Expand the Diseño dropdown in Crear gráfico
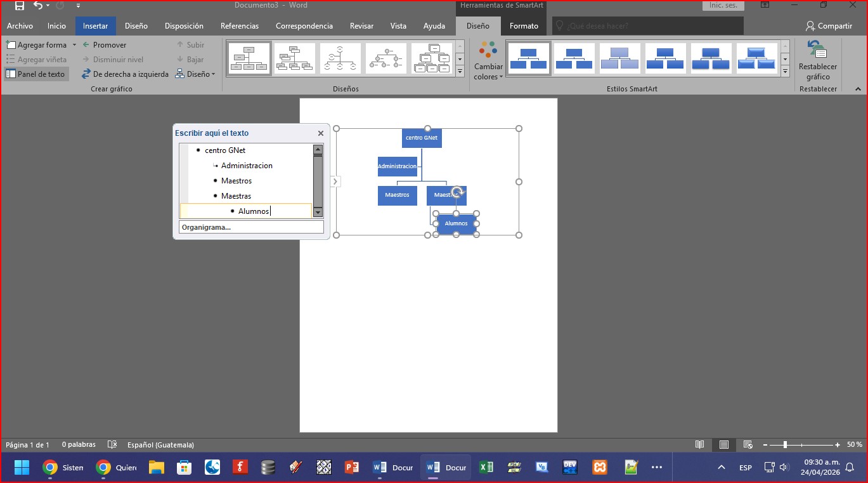Screen dimensions: 868x483 click(x=196, y=74)
